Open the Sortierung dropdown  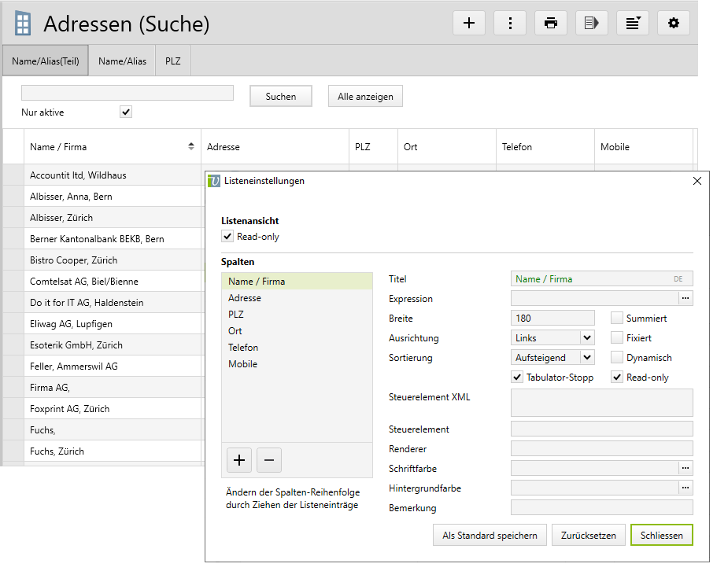(586, 358)
